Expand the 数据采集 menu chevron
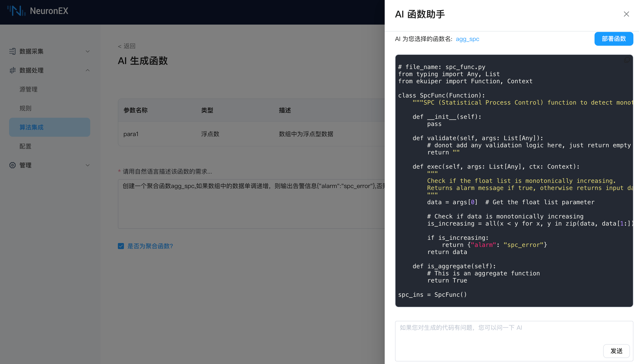Screen dimensions: 639x364 point(88,51)
